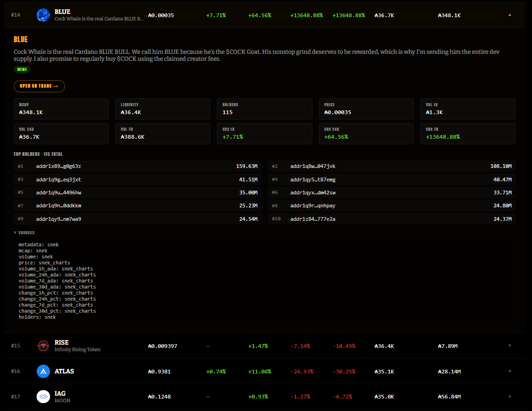
Task: Expand the IAG row details arrow
Action: (x=510, y=397)
